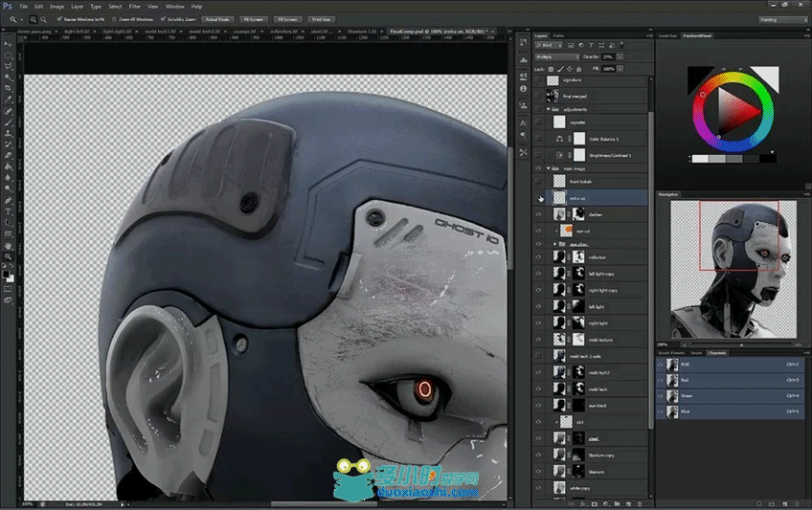812x510 pixels.
Task: Expand the eye glow group
Action: tap(555, 244)
